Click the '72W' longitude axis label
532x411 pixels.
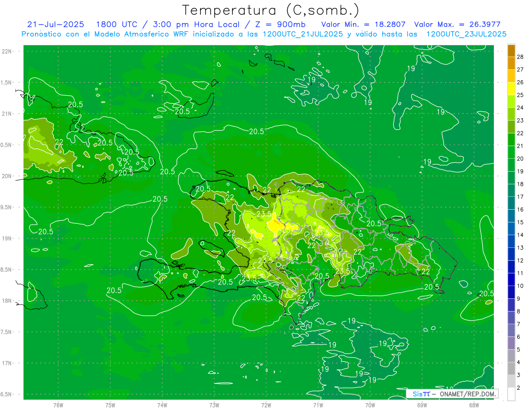pos(266,405)
